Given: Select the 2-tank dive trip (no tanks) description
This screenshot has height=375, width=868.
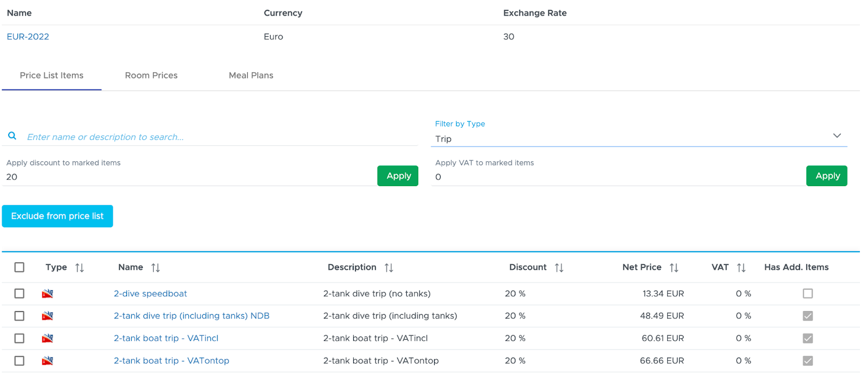Looking at the screenshot, I should point(377,294).
